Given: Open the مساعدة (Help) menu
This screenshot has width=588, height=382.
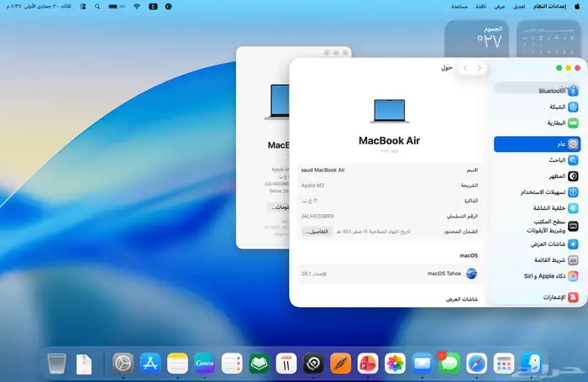Looking at the screenshot, I should coord(459,7).
